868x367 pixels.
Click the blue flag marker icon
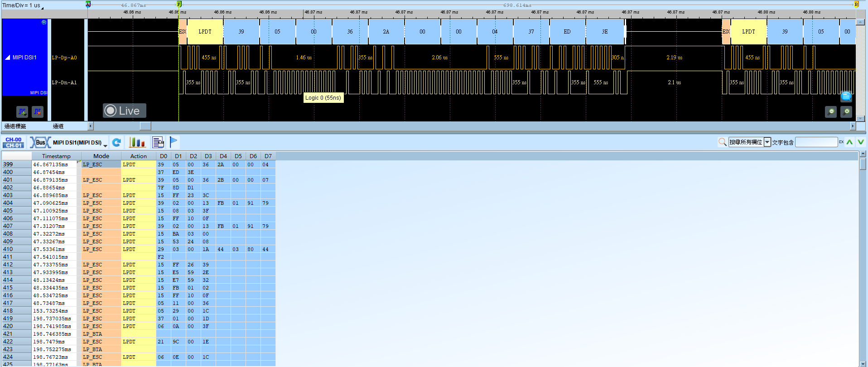tap(174, 142)
